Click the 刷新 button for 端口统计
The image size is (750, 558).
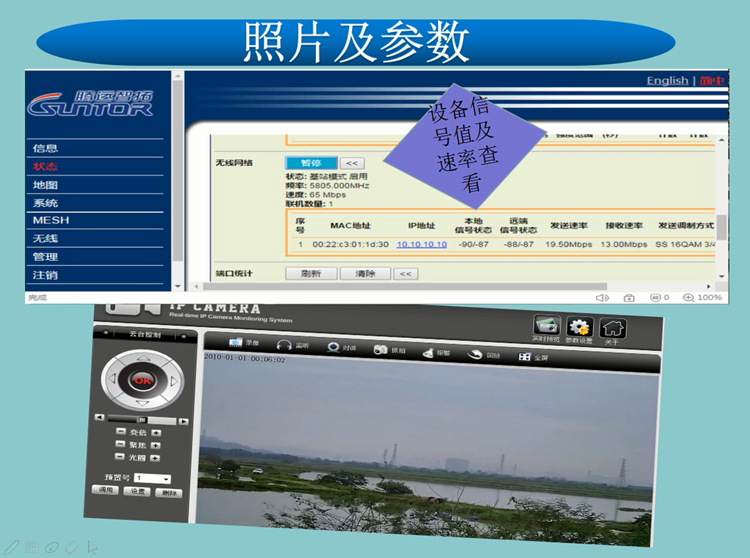pyautogui.click(x=311, y=274)
